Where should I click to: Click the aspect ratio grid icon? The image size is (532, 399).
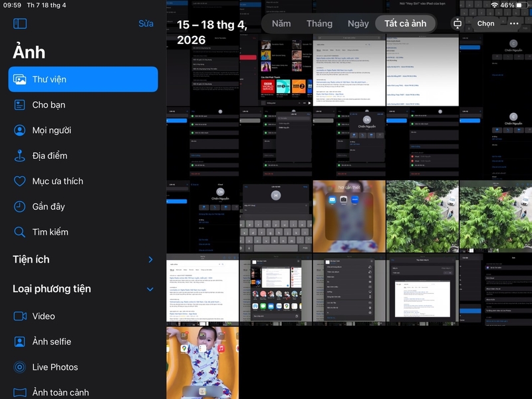[x=458, y=23]
